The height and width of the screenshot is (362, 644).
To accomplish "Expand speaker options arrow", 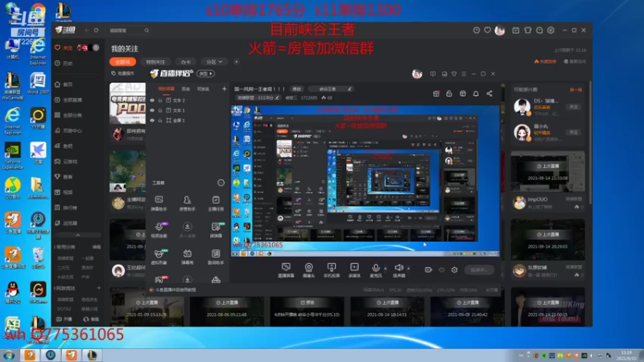I will point(408,268).
